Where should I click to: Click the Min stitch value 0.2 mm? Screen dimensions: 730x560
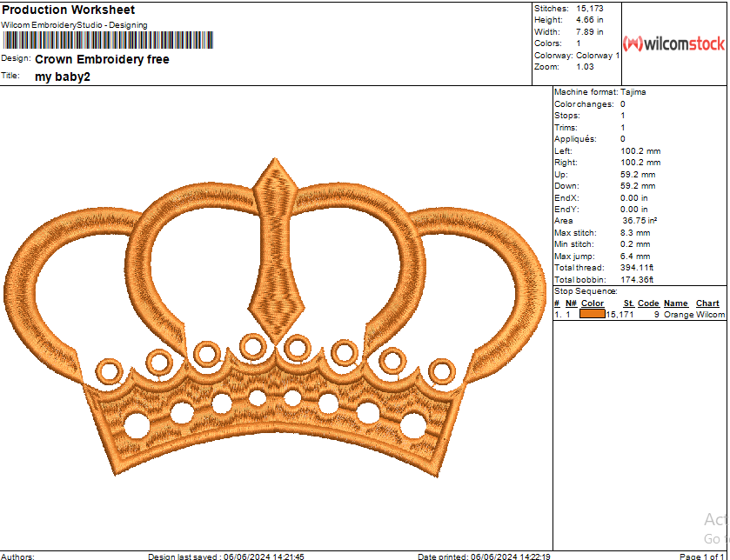point(635,244)
